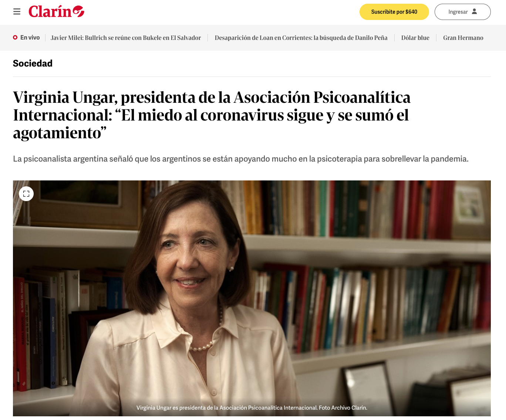506x420 pixels.
Task: Click the Virginia Ungar article headline
Action: pyautogui.click(x=212, y=115)
